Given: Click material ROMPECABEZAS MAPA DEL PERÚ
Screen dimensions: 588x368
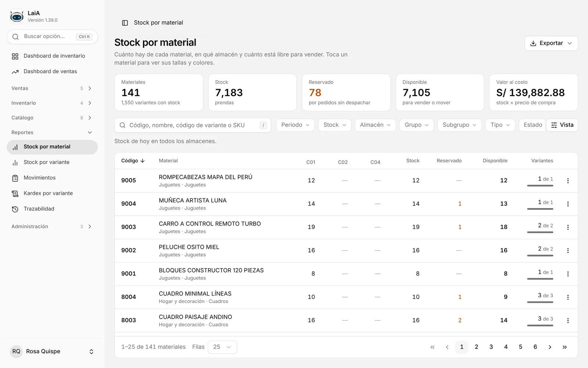Looking at the screenshot, I should click(x=205, y=177).
